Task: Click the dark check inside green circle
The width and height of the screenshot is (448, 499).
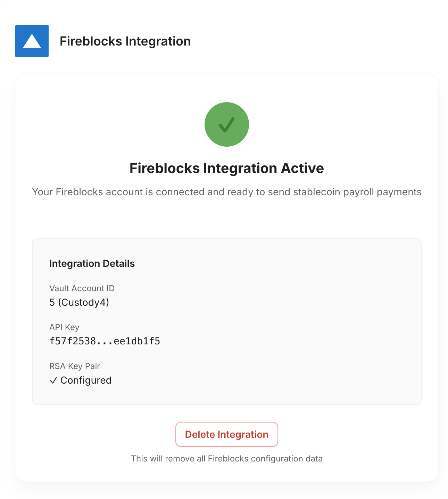Action: 227,124
